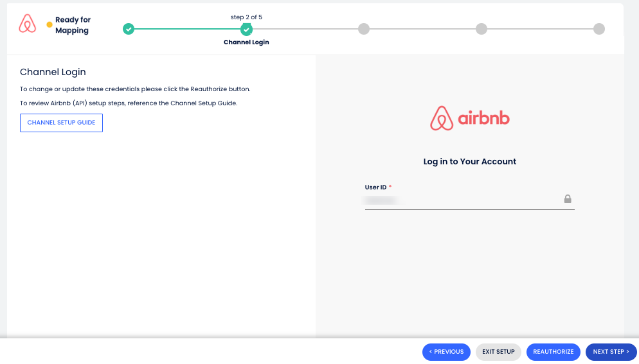Focus the User ID input field
This screenshot has width=639, height=364.
469,200
